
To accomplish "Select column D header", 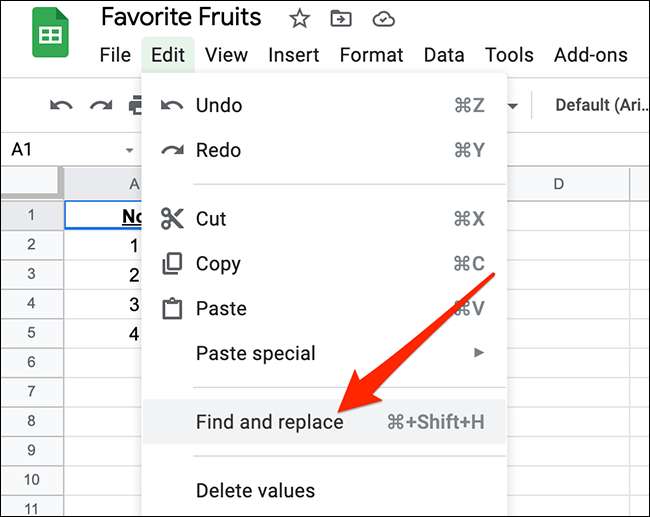I will click(x=558, y=184).
